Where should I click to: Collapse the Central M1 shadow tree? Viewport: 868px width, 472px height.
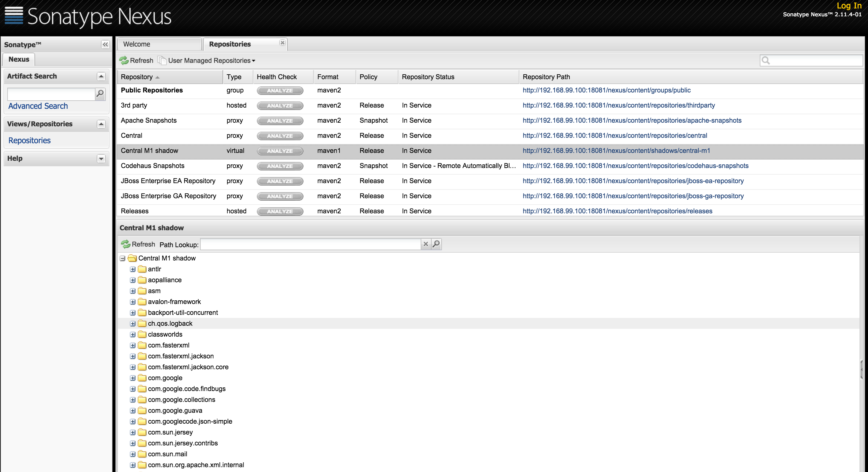(123, 258)
